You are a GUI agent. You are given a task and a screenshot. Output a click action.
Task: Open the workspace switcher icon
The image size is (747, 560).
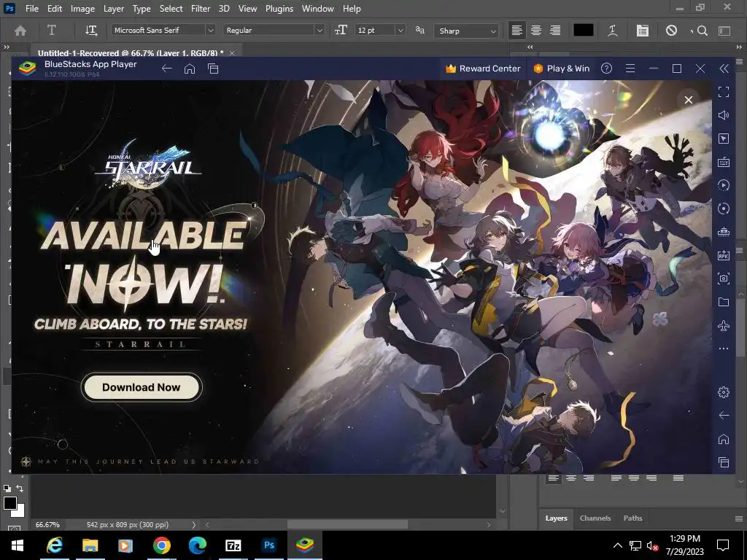pyautogui.click(x=724, y=31)
